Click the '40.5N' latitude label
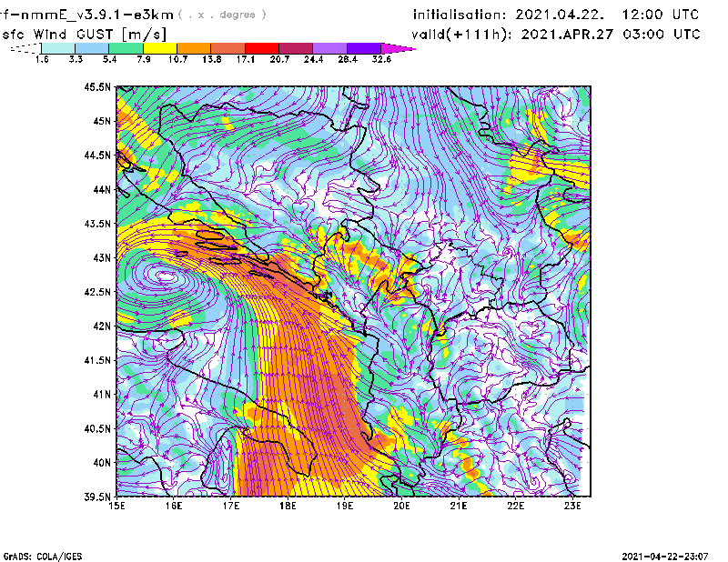 click(x=97, y=428)
